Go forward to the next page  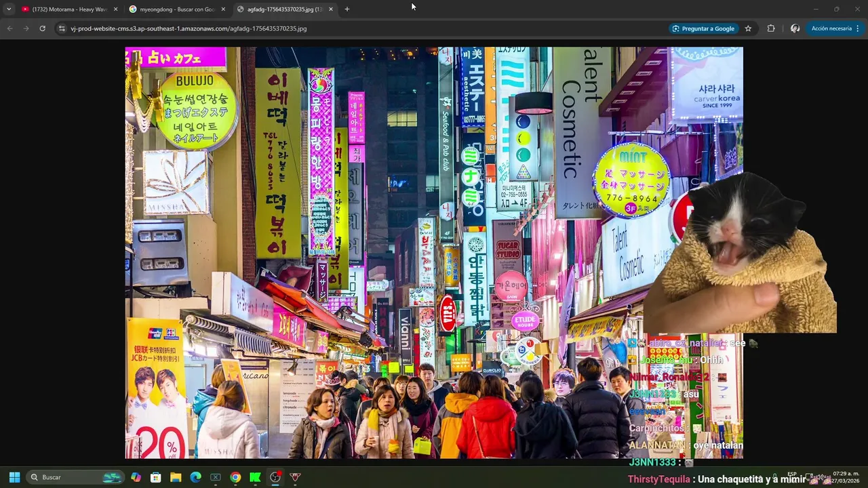[x=26, y=28]
